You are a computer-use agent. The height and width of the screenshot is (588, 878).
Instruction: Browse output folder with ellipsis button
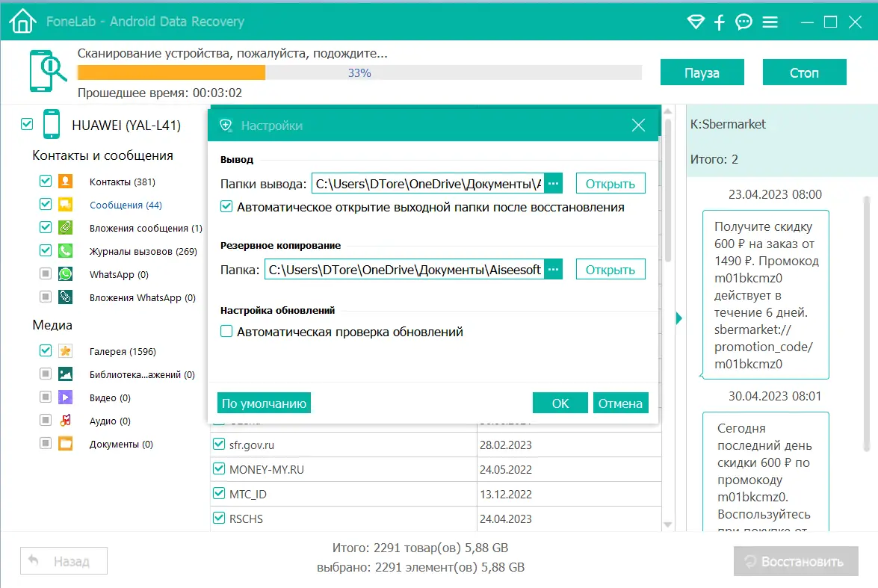tap(553, 184)
